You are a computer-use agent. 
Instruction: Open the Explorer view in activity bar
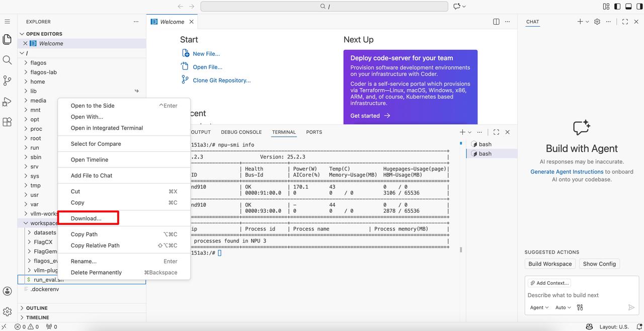pos(7,39)
